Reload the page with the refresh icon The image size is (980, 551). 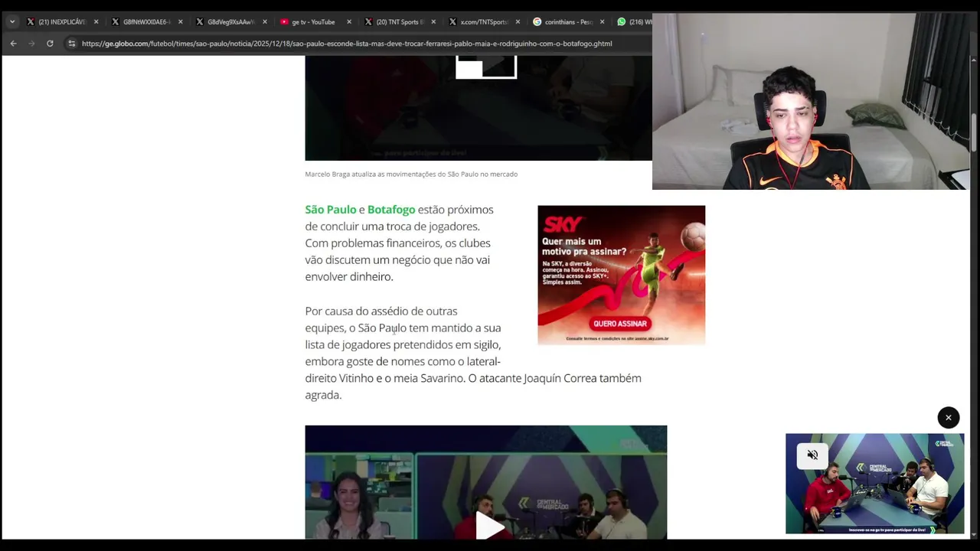tap(50, 44)
